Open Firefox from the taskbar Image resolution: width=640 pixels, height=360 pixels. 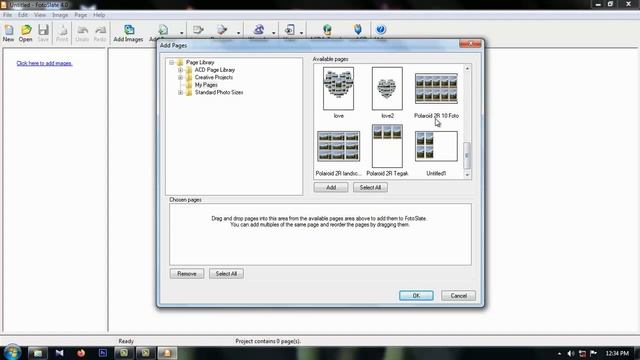pos(81,353)
